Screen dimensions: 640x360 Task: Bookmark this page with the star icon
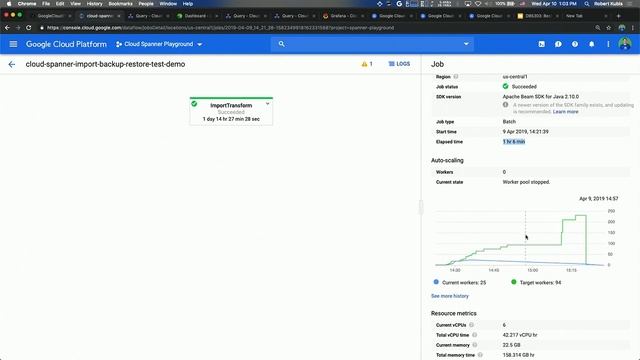[x=609, y=28]
